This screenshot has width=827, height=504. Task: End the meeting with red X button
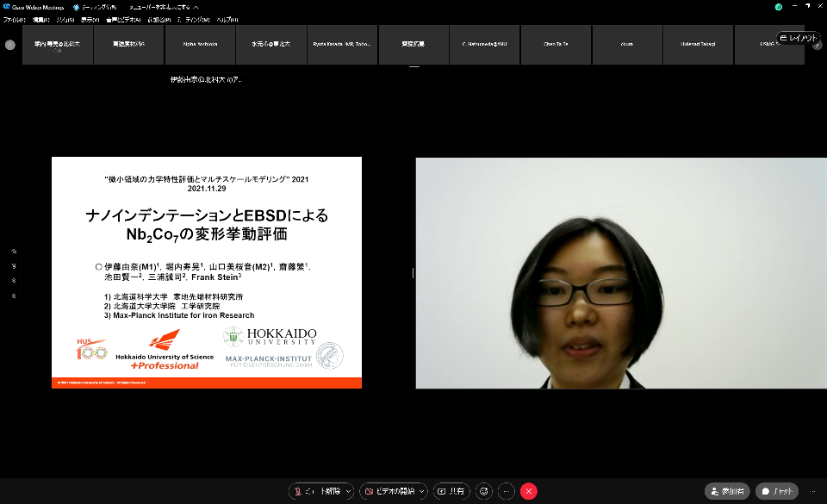coord(529,491)
